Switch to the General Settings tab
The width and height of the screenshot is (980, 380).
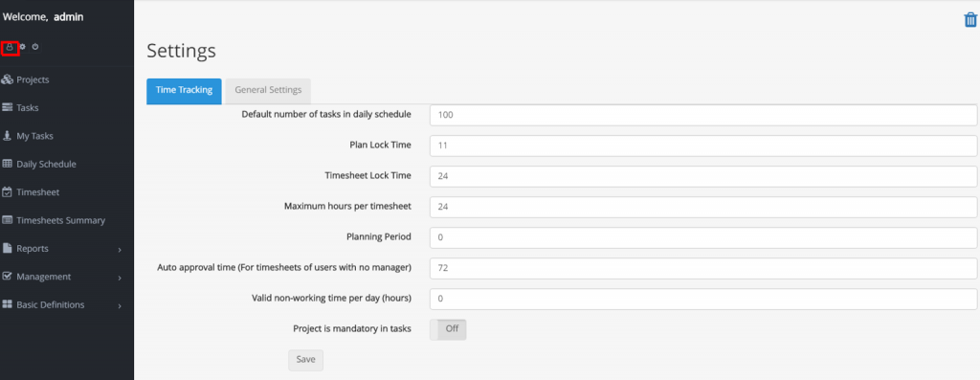[x=268, y=91]
